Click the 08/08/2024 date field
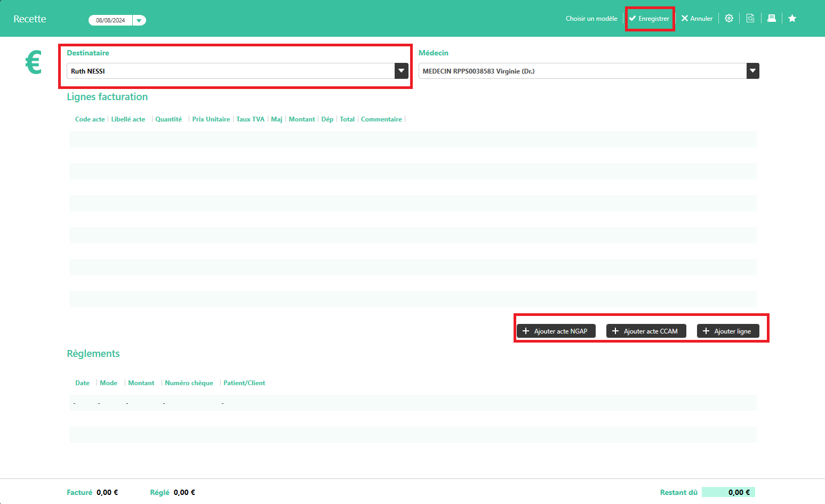 pos(110,20)
